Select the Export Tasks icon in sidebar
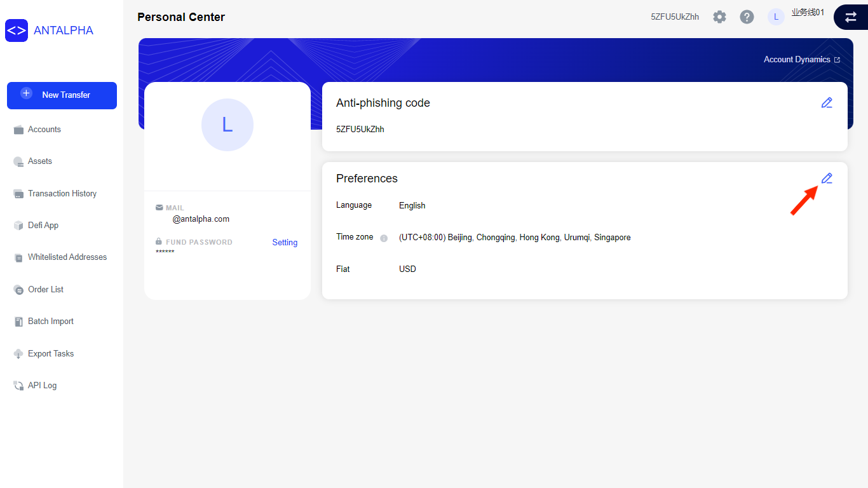Viewport: 868px width, 488px height. 18,353
